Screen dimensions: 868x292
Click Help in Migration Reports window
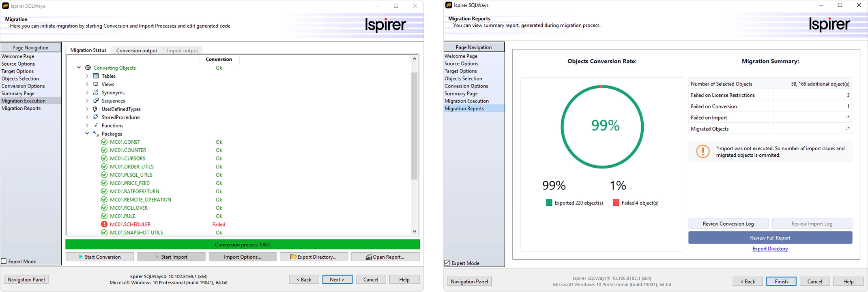point(848,281)
